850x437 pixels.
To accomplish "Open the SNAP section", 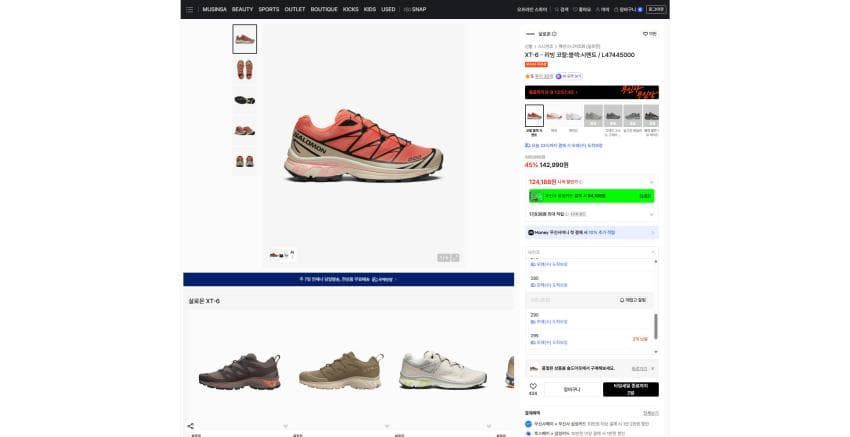I will (415, 9).
